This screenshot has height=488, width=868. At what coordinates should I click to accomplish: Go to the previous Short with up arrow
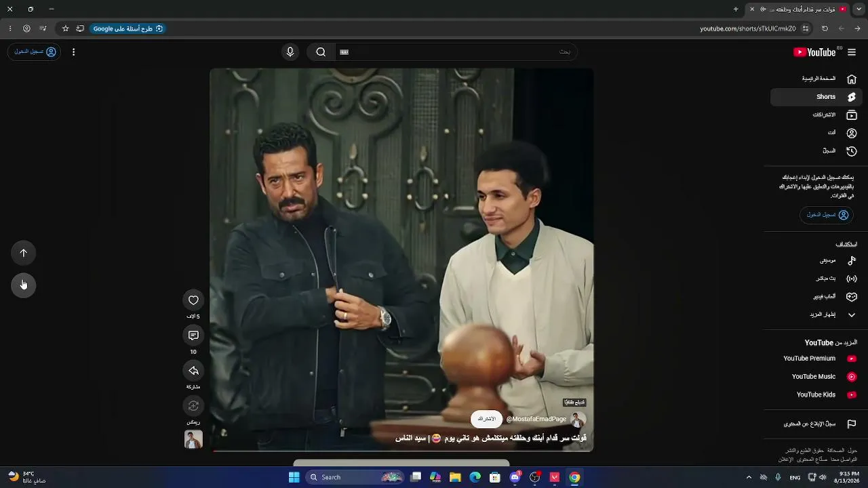coord(24,253)
